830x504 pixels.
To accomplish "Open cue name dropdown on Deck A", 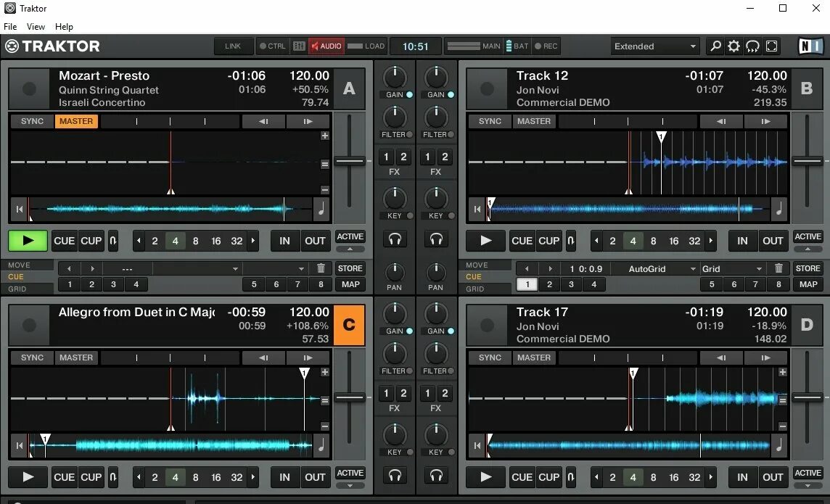I will click(197, 268).
